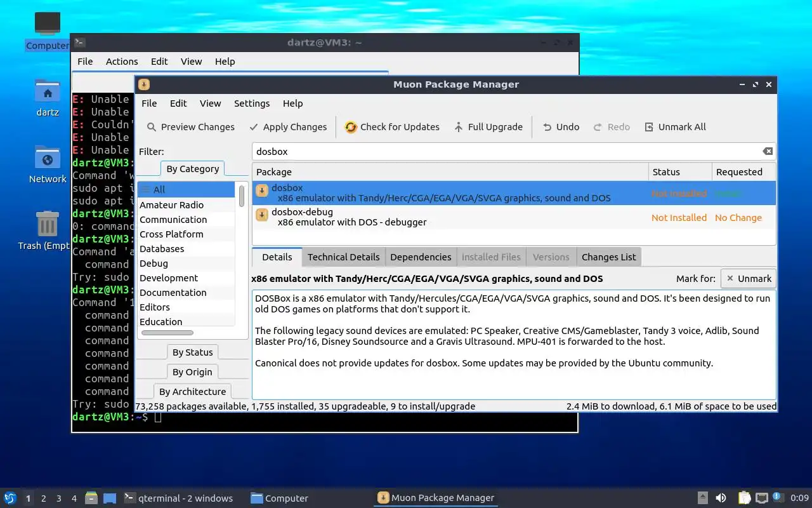Switch to Technical Details tab

point(343,257)
